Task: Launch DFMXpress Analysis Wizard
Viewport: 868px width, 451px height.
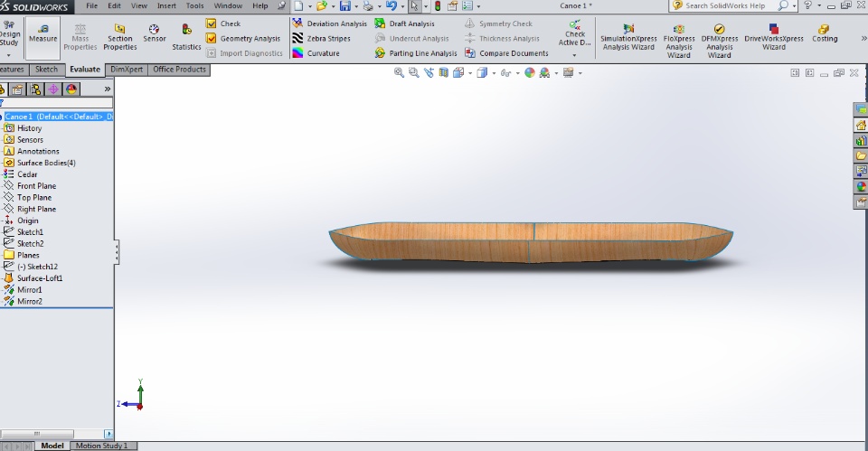Action: point(719,42)
